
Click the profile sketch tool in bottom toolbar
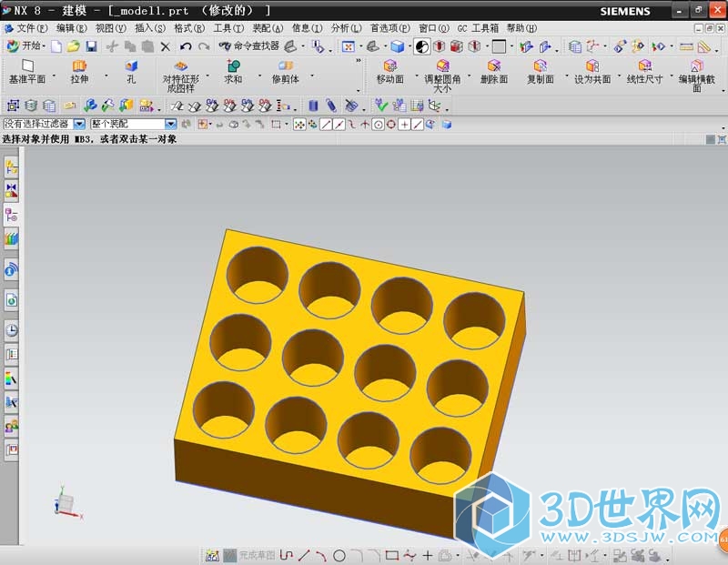click(287, 555)
